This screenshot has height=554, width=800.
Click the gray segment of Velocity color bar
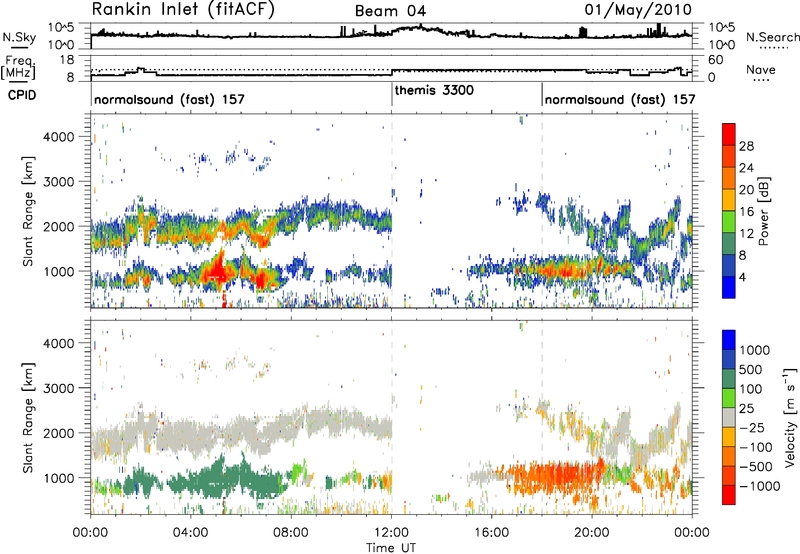coord(729,417)
